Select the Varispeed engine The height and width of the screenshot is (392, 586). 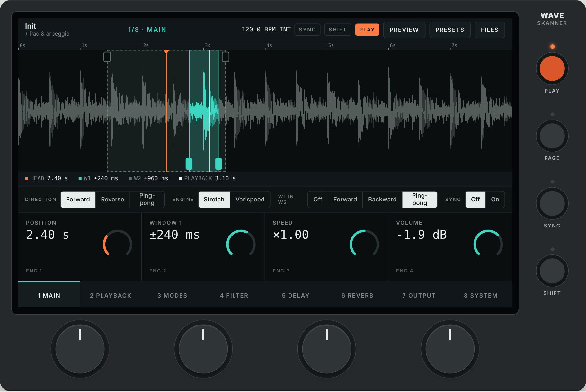pos(250,199)
